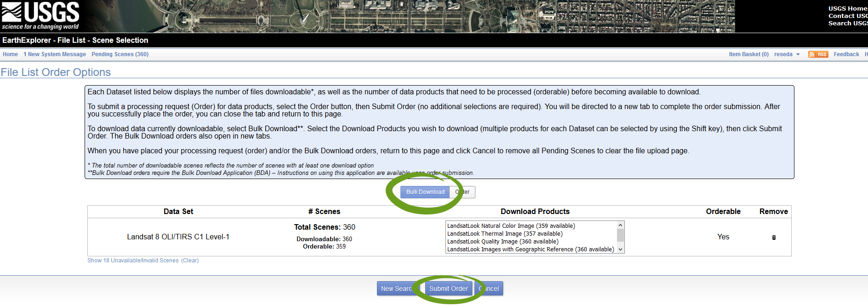Switch to the Order option
The image size is (868, 307).
point(463,192)
